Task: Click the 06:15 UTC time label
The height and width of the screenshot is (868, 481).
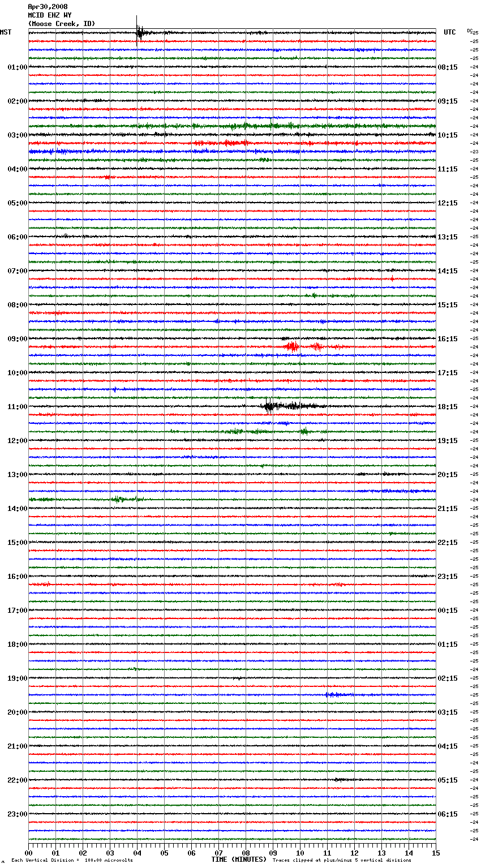Action: (448, 814)
